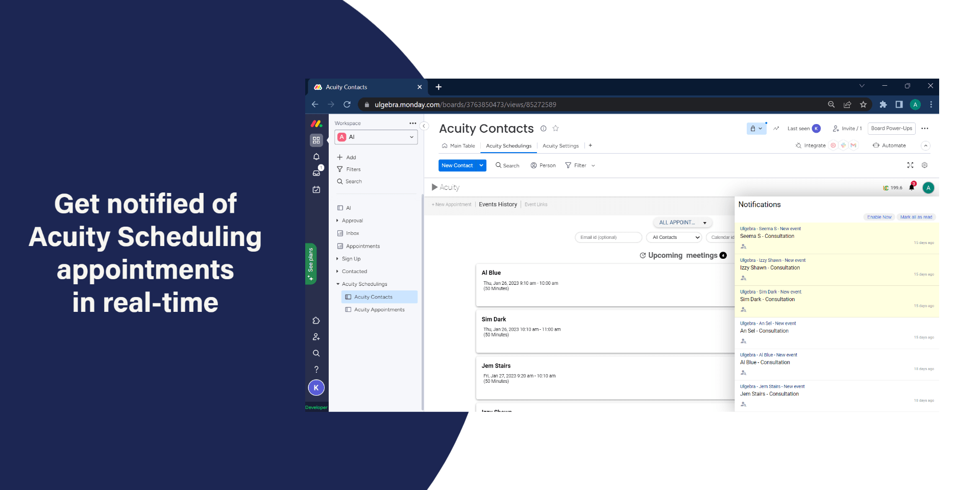The height and width of the screenshot is (490, 980).
Task: Click Invite / 1 button
Action: 847,129
